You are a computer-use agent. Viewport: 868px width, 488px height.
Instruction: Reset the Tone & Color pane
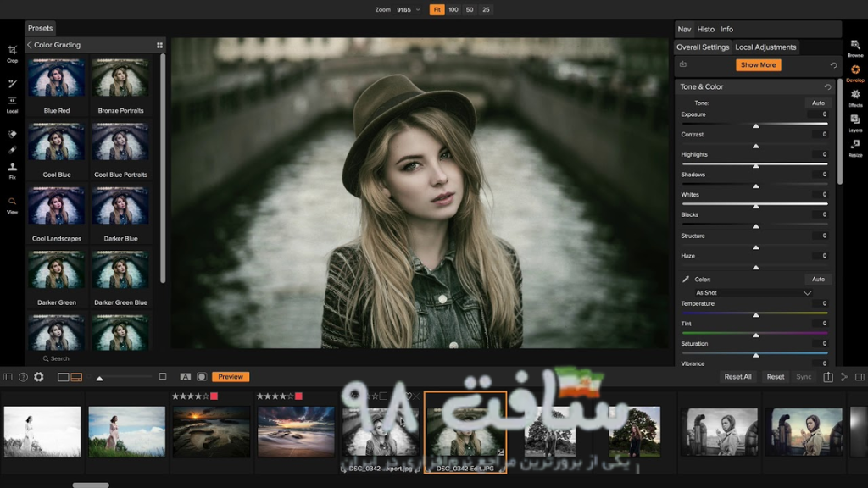pos(827,87)
